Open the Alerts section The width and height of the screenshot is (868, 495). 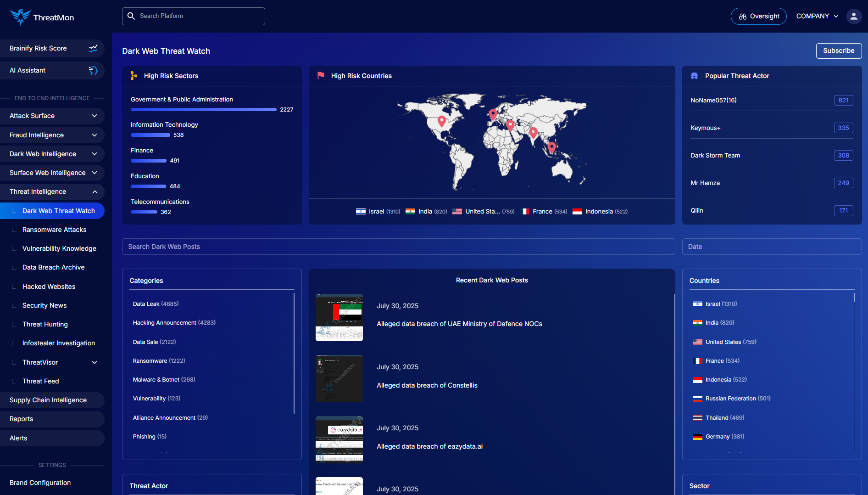point(52,438)
